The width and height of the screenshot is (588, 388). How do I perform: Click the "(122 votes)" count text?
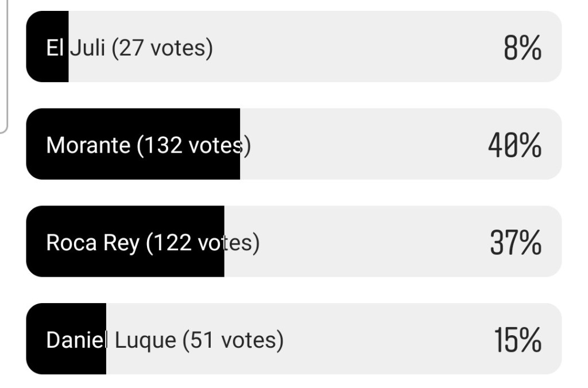click(x=203, y=243)
